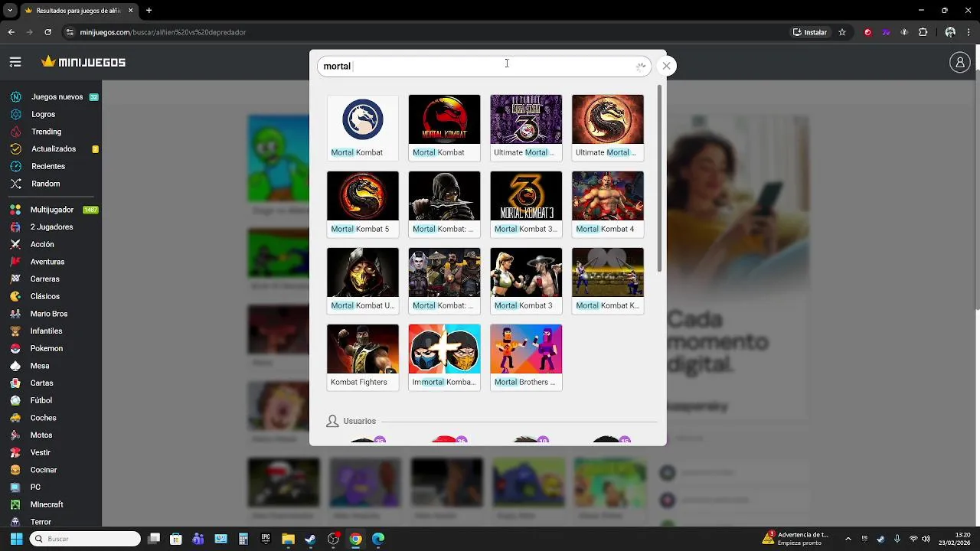Open the user profile icon on Minijuegos

pyautogui.click(x=959, y=63)
